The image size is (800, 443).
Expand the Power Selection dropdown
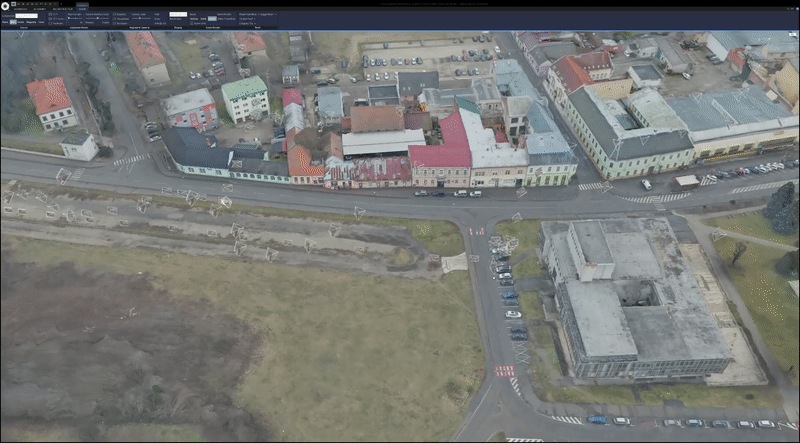275,14
